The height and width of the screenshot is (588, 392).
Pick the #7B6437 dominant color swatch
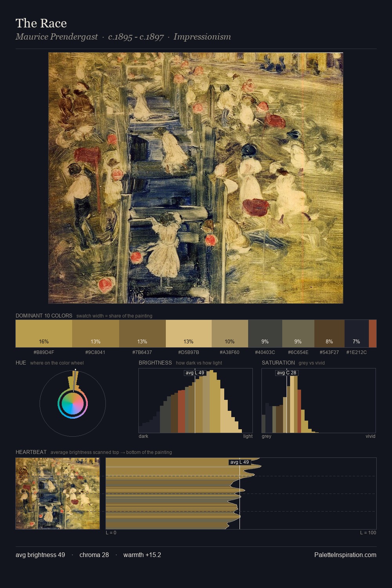click(x=142, y=334)
